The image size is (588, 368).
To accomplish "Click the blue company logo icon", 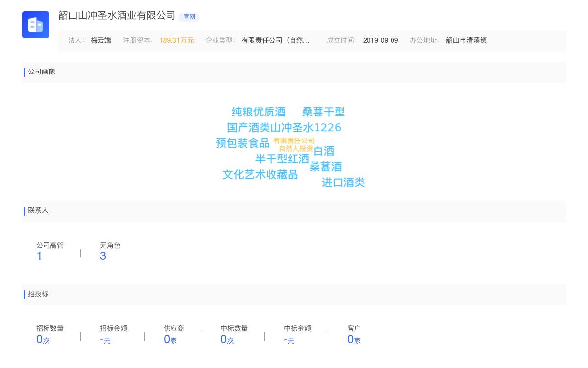I will 35,24.
